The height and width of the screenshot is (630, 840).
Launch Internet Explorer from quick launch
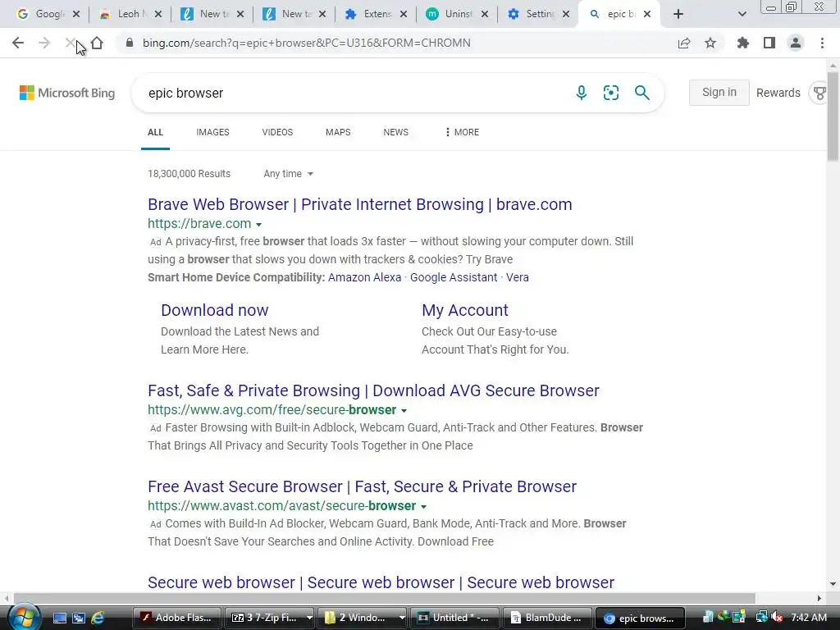point(98,618)
